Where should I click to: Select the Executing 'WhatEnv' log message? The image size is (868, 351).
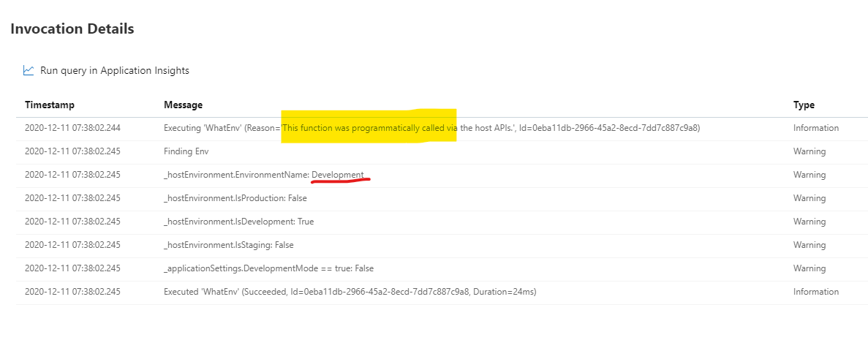pos(431,128)
